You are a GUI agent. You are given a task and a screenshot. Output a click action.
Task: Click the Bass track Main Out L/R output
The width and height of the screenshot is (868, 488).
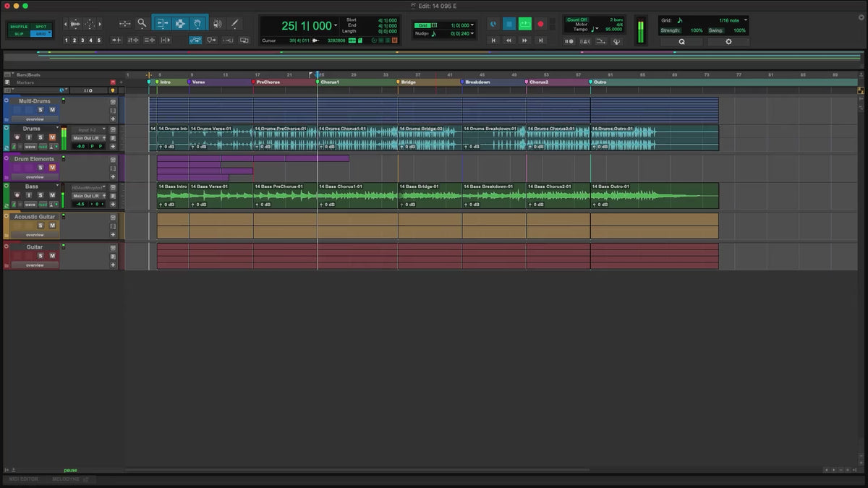click(86, 196)
